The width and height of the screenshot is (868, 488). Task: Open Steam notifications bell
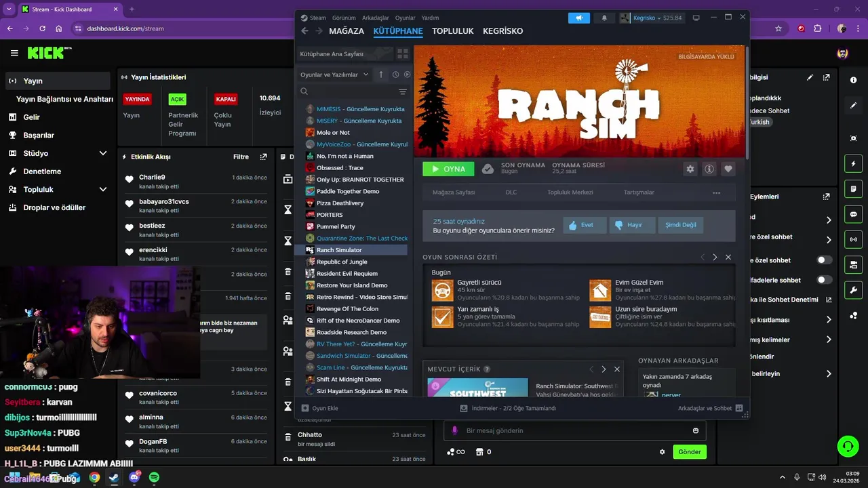(x=604, y=18)
